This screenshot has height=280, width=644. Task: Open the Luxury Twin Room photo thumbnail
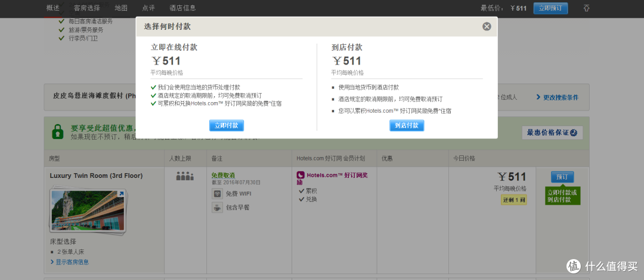pos(88,211)
